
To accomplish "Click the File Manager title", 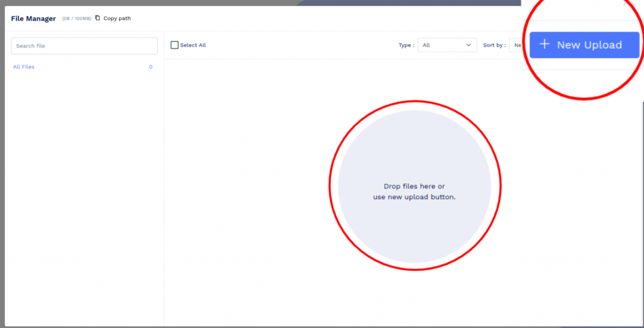I will point(33,18).
